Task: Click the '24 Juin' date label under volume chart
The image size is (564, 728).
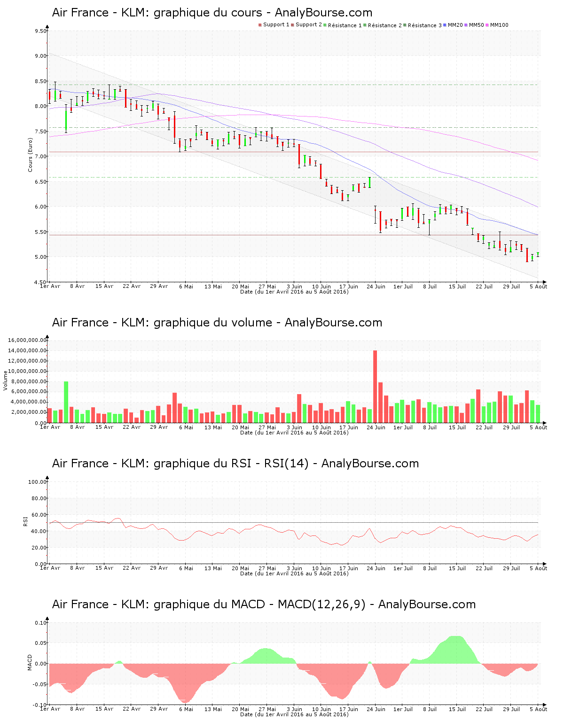Action: pyautogui.click(x=376, y=427)
